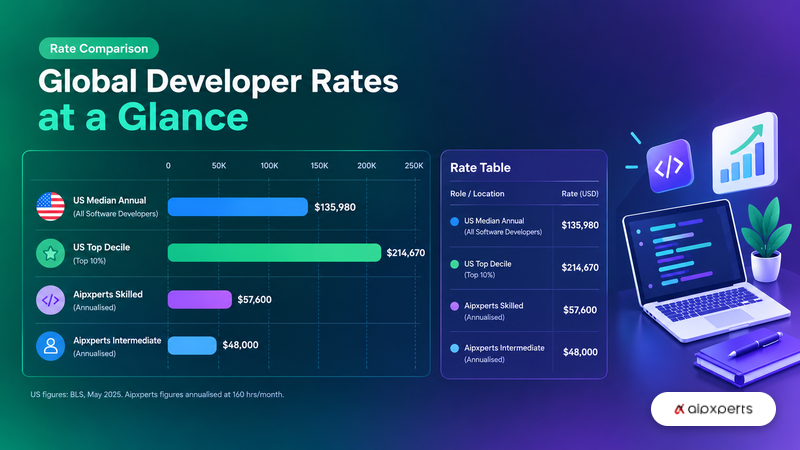Screen dimensions: 800x450
Task: Click the green star icon for US Top Decile
Action: 51,253
